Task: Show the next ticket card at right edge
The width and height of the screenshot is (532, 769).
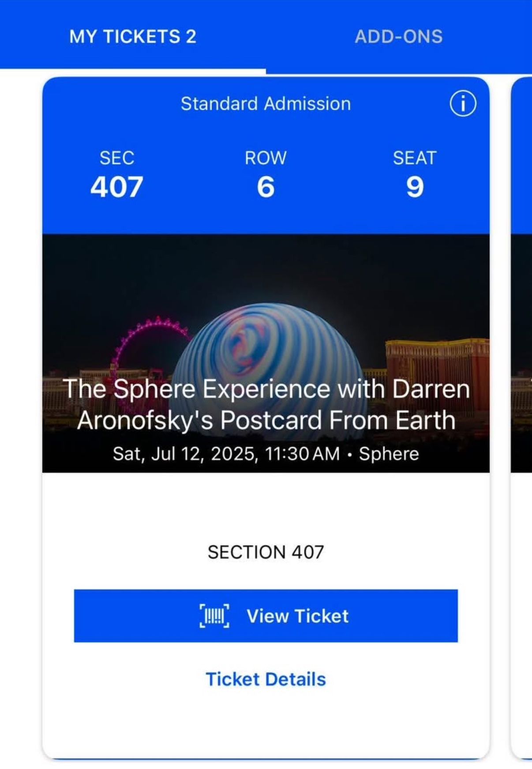Action: [521, 417]
